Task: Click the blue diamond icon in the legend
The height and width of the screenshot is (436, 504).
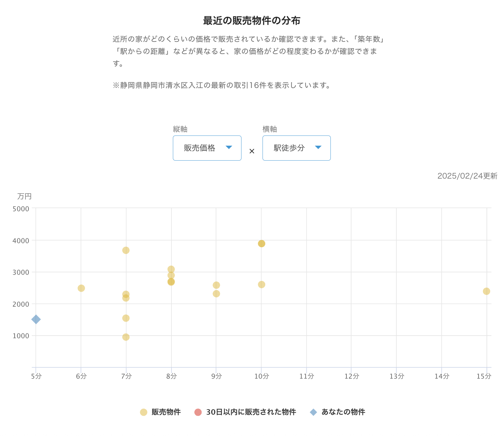Action: (313, 412)
